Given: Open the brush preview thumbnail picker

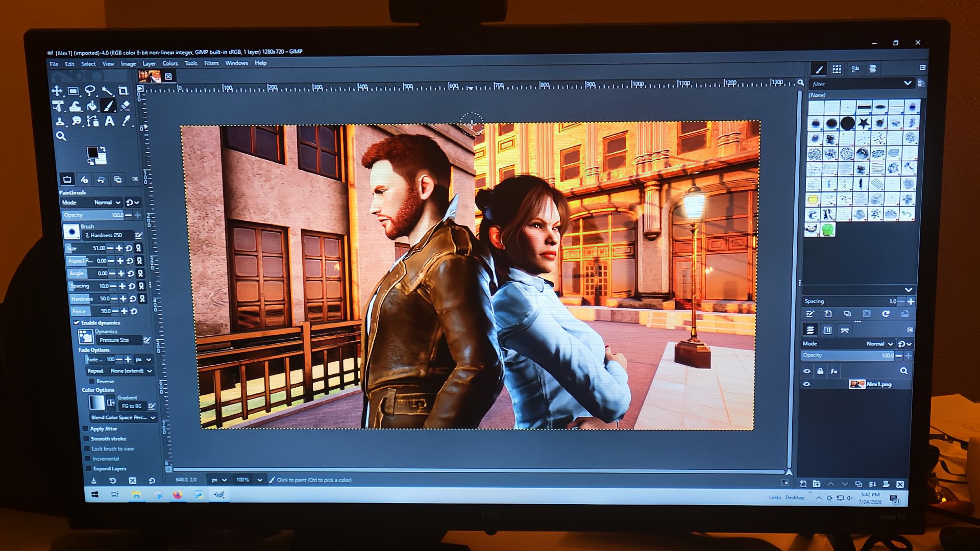Looking at the screenshot, I should (71, 233).
